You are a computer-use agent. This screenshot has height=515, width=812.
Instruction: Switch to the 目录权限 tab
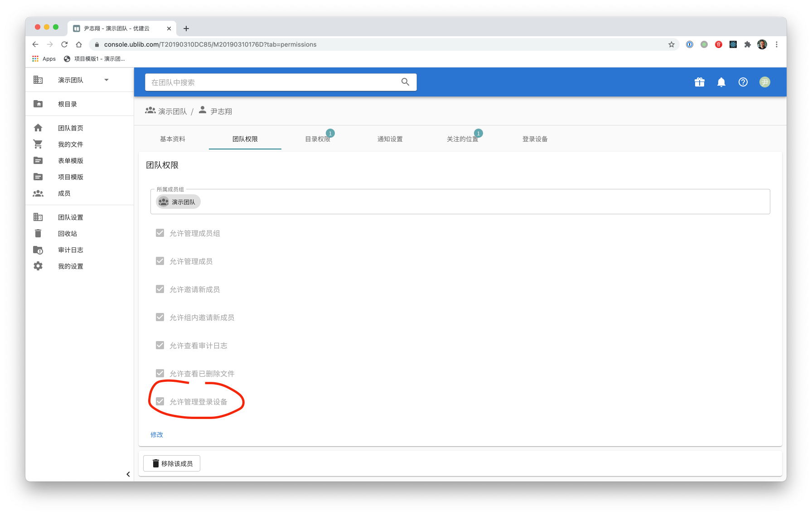pyautogui.click(x=317, y=139)
